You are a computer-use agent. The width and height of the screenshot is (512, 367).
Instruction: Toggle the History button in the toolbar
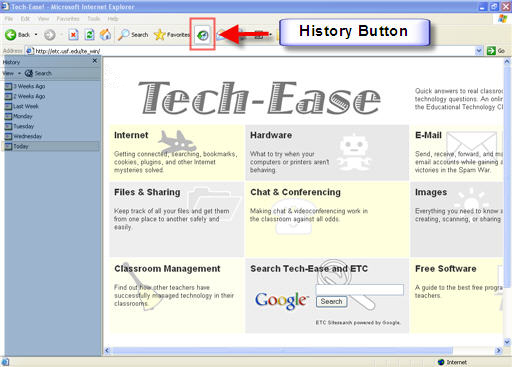pyautogui.click(x=202, y=35)
